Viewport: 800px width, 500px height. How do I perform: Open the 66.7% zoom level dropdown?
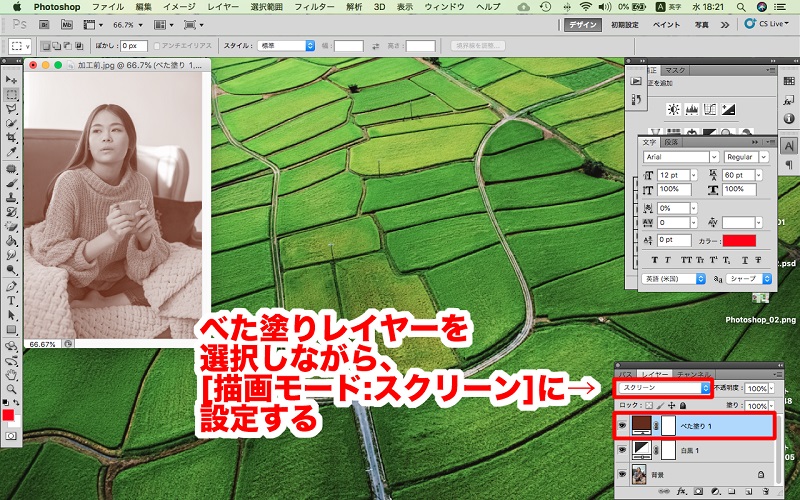pyautogui.click(x=128, y=25)
